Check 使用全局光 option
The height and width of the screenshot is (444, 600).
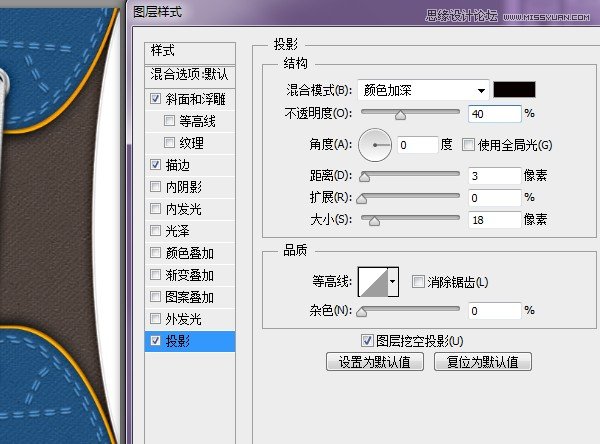tap(468, 145)
